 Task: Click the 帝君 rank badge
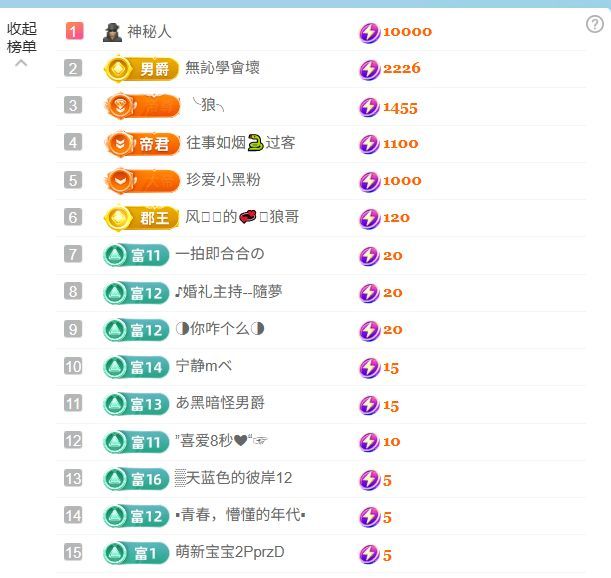tap(142, 143)
